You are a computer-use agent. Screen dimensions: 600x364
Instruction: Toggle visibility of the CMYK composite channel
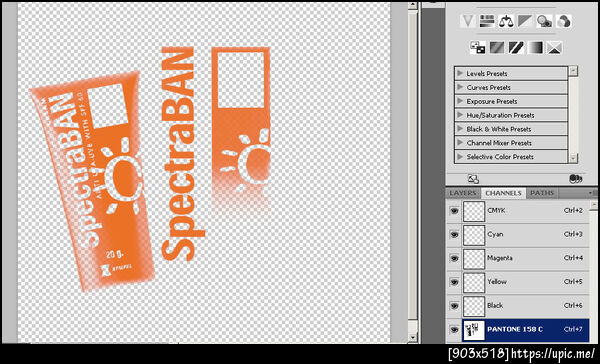pos(454,211)
